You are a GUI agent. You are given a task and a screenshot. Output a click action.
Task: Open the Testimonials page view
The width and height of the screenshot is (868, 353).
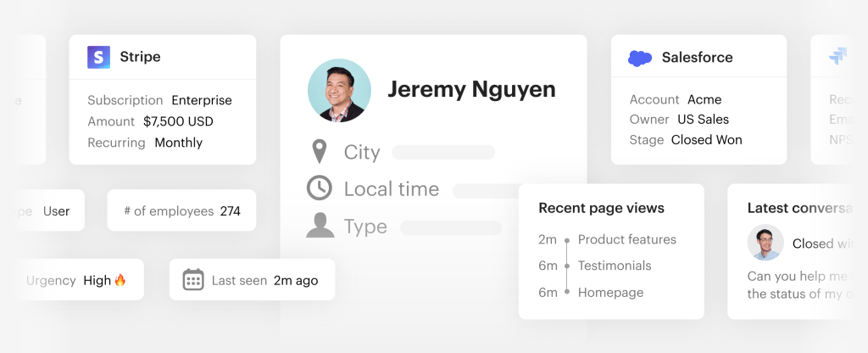[x=614, y=266]
